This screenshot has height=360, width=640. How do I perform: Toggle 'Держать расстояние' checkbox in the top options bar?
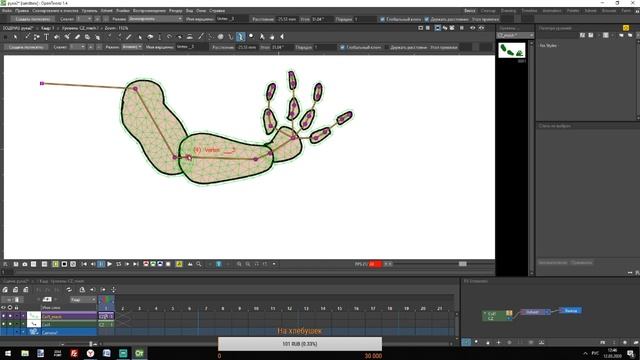(x=427, y=19)
